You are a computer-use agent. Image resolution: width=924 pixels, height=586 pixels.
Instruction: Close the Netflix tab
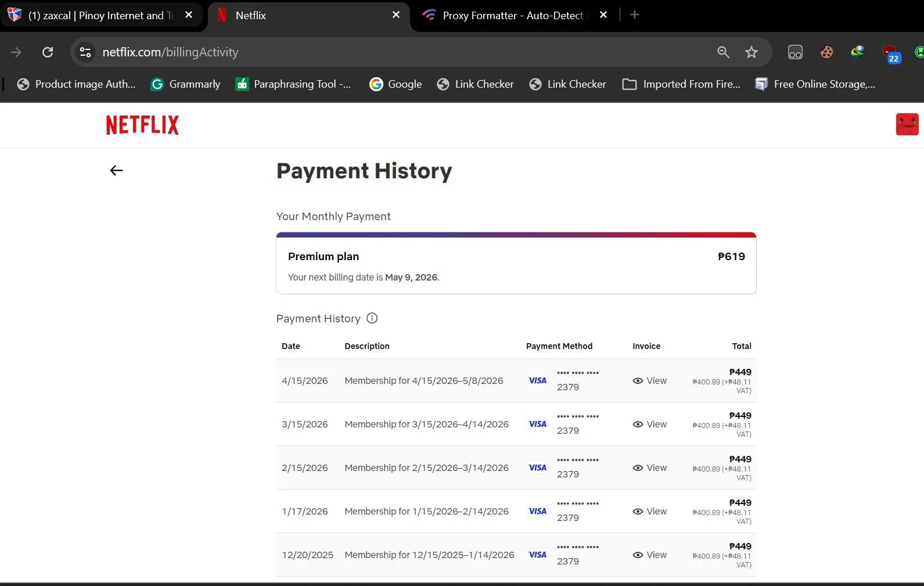tap(396, 15)
